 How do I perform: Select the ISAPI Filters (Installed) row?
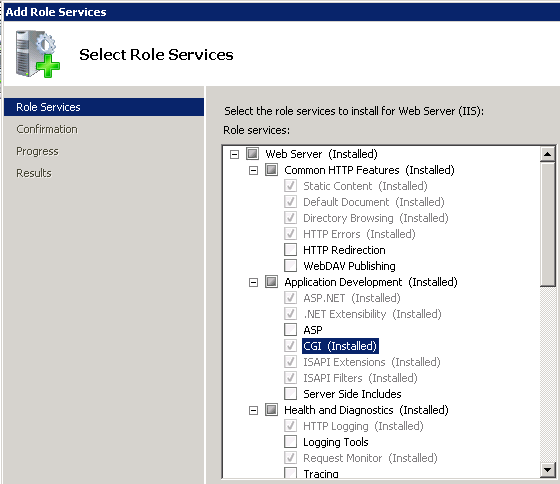tap(360, 378)
